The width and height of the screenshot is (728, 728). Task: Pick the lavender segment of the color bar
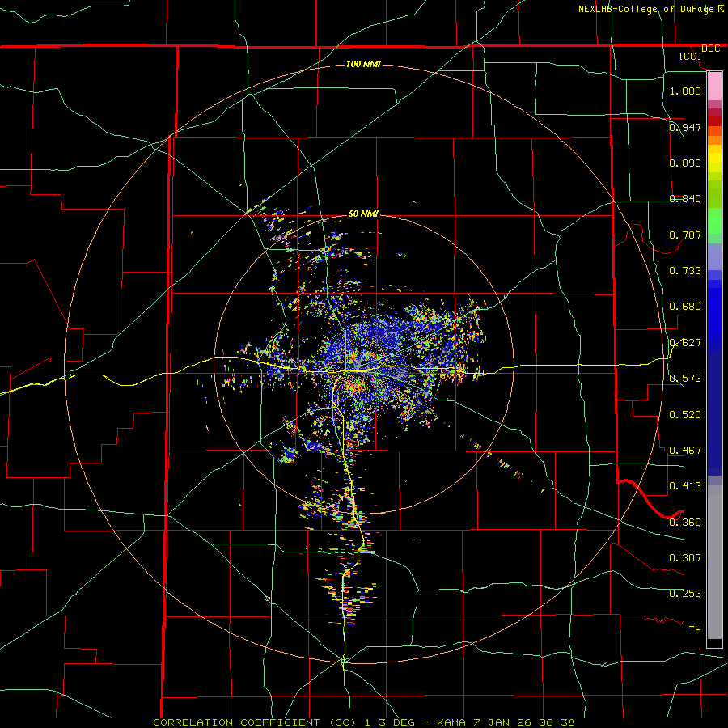(x=714, y=256)
